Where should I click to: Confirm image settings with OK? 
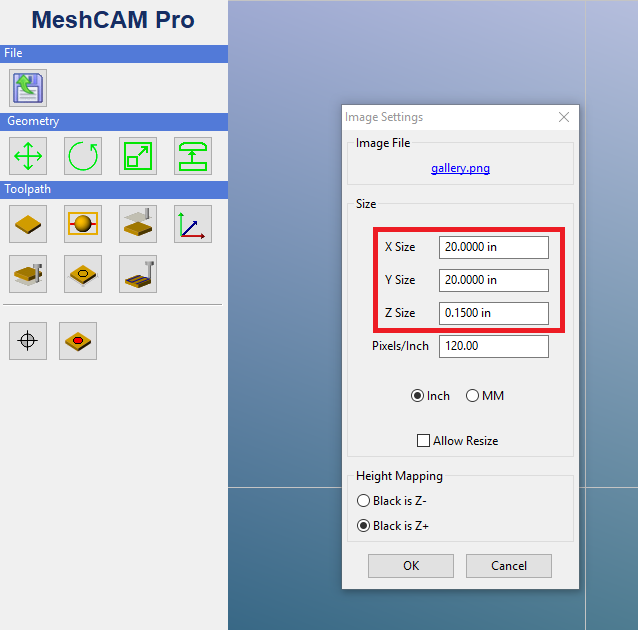click(x=411, y=566)
